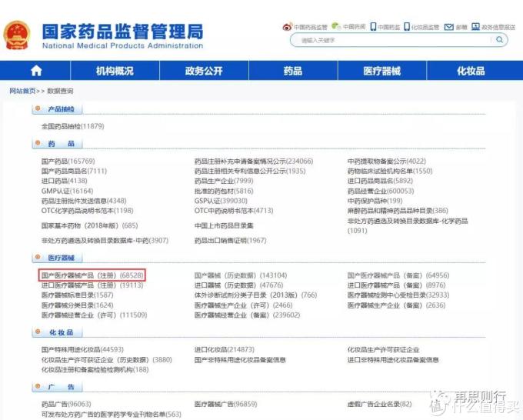Screen dimensions: 523x420
Task: Open 医疗器械广告(96859) link
Action: click(x=226, y=405)
